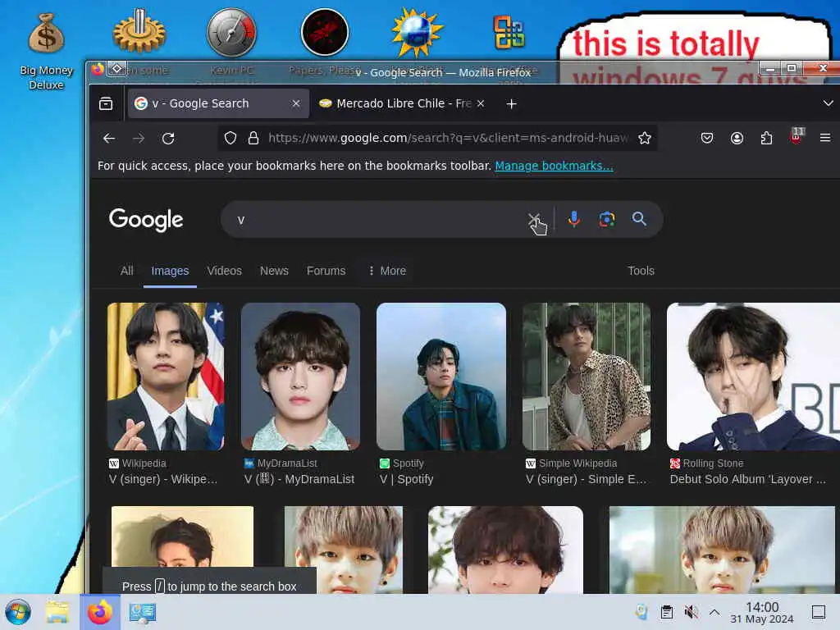This screenshot has height=630, width=840.
Task: Show site security padlock info
Action: (x=253, y=138)
